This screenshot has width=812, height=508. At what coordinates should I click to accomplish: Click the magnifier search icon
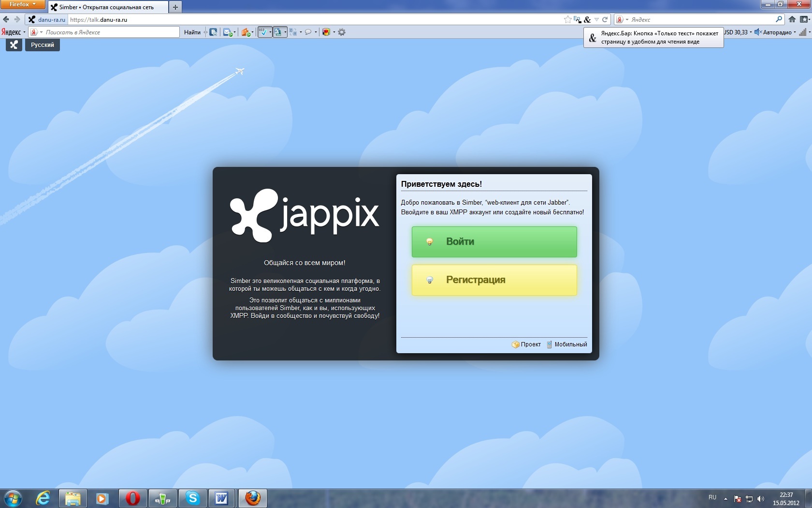tap(779, 20)
